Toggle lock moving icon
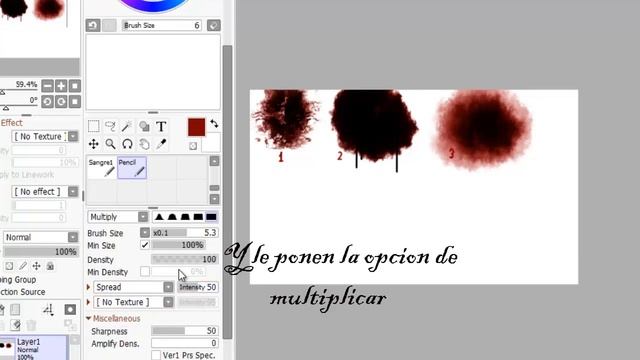 (36, 266)
